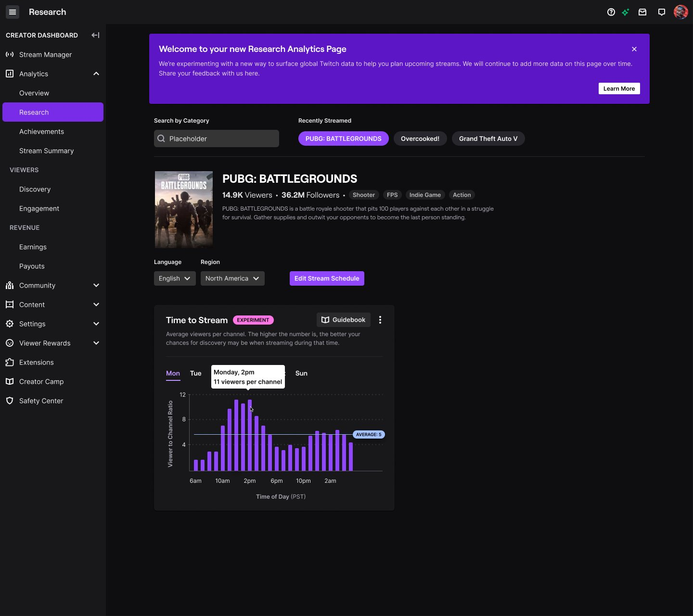Expand the Community section chevron
The width and height of the screenshot is (693, 616).
point(96,285)
